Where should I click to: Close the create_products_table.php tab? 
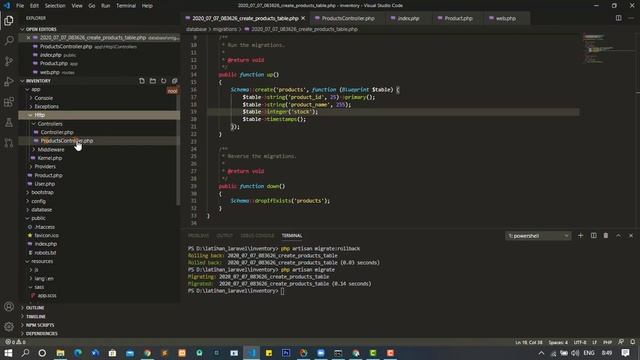pyautogui.click(x=303, y=18)
